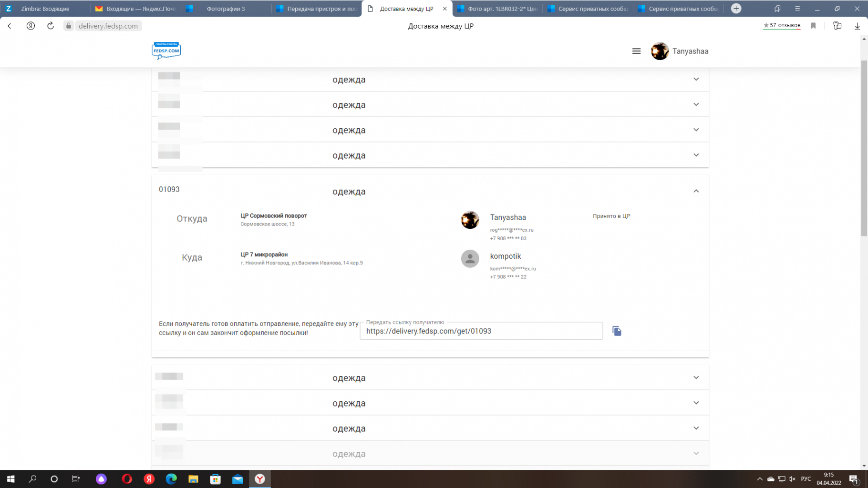The height and width of the screenshot is (488, 868).
Task: Click Tanyashaa profile avatar in header
Action: 660,51
